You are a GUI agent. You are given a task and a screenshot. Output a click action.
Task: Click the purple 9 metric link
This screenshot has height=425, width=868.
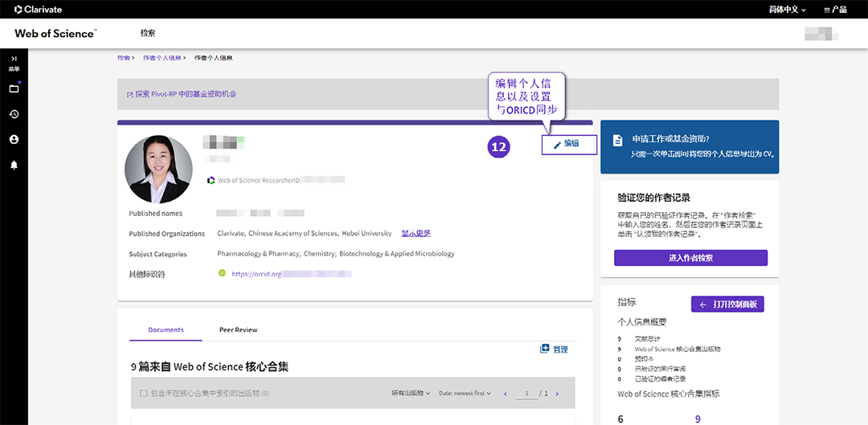(698, 419)
